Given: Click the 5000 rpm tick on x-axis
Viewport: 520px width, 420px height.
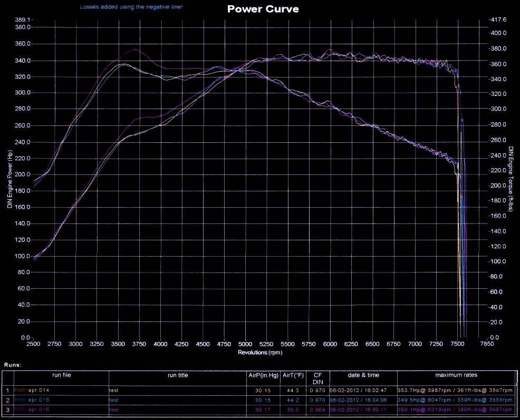Looking at the screenshot, I should coord(245,344).
